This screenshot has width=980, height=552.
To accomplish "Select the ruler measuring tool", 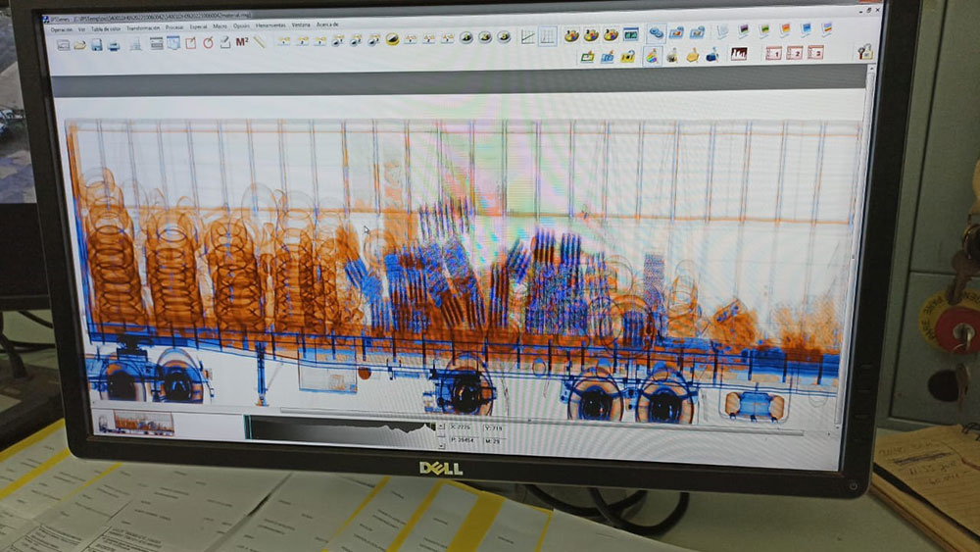I will [260, 41].
